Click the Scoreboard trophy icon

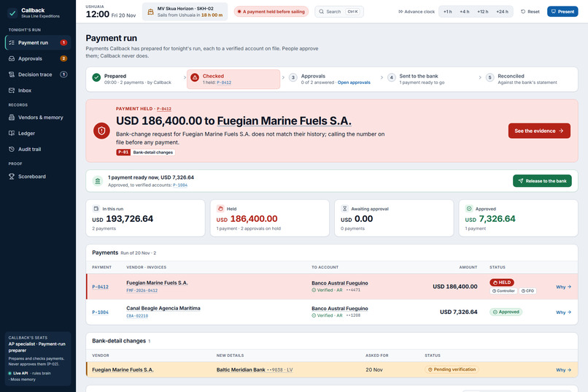tap(12, 177)
